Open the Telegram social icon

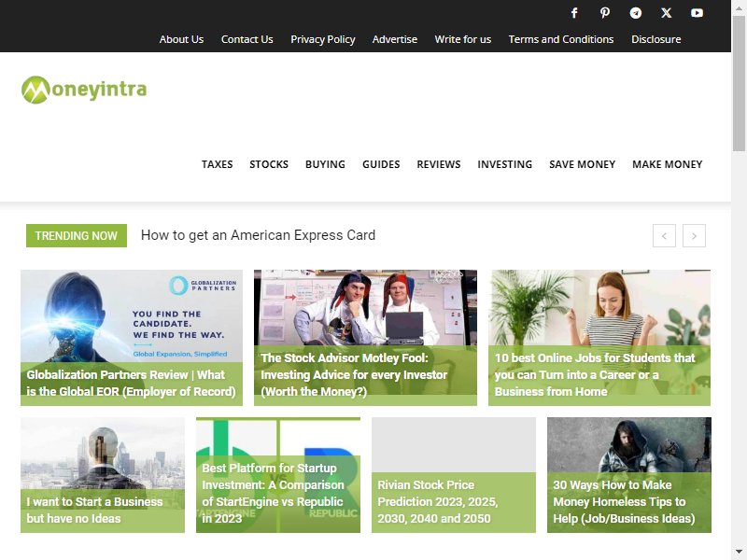coord(636,13)
